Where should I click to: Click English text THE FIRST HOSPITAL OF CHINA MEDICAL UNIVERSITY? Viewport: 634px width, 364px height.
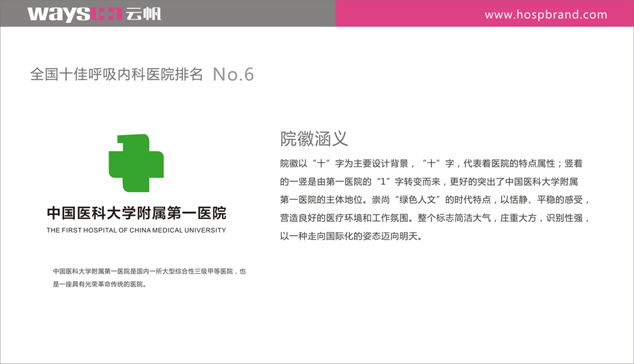(136, 231)
